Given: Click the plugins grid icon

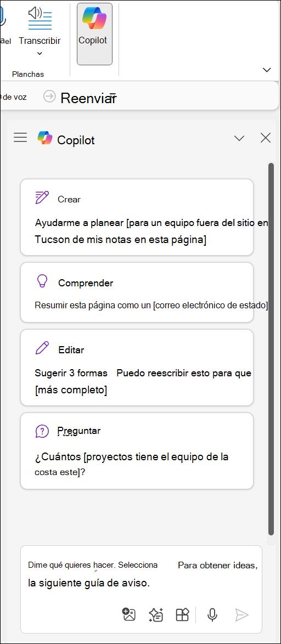Looking at the screenshot, I should [182, 614].
